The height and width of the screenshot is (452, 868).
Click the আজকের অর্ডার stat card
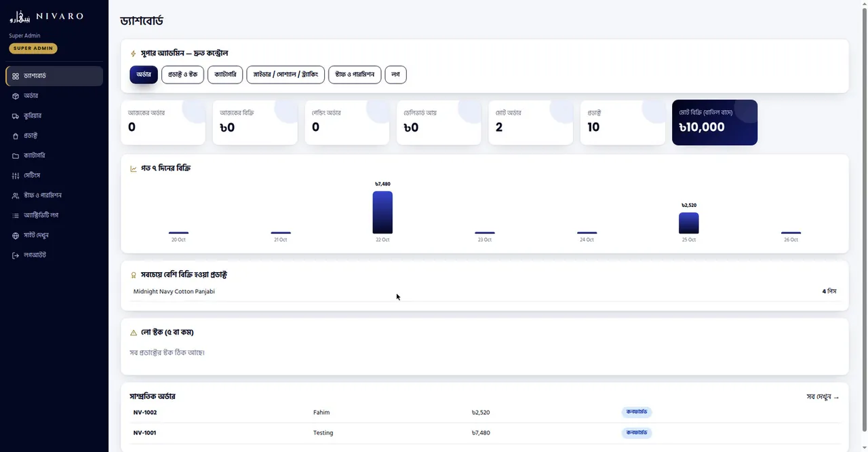(163, 123)
